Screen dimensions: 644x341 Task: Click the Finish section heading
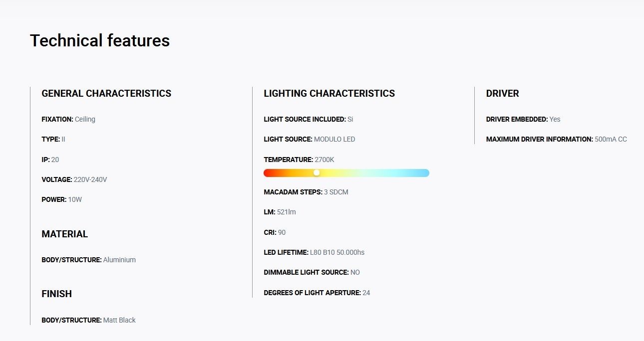tap(56, 294)
